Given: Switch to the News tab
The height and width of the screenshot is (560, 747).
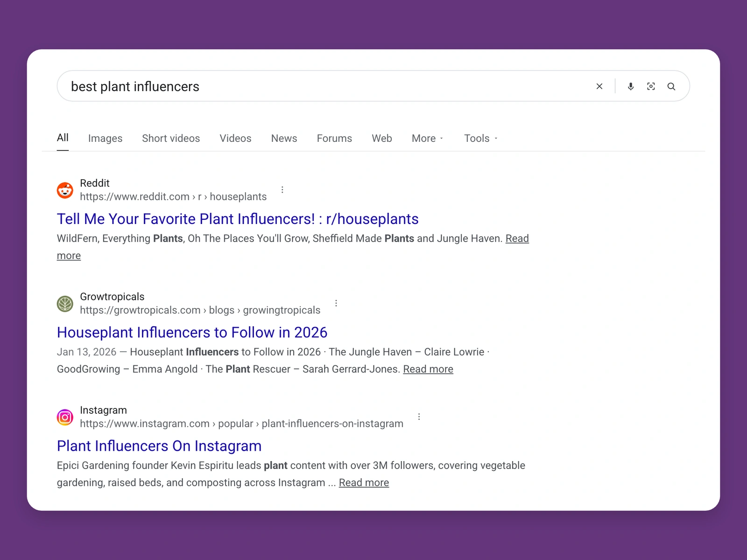Looking at the screenshot, I should (x=284, y=139).
